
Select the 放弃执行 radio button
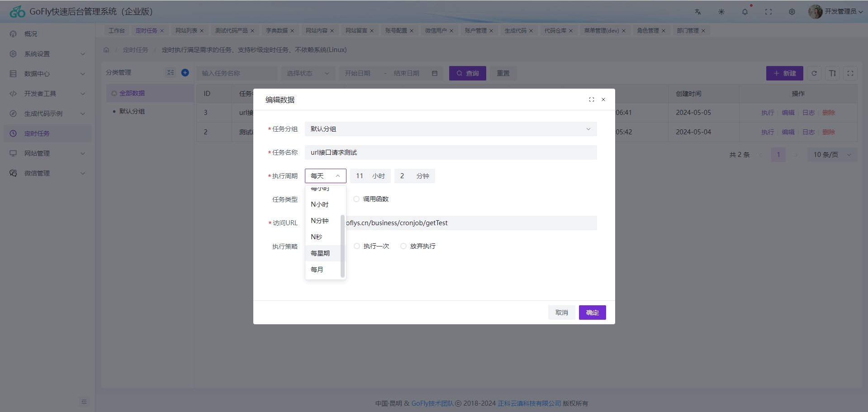(403, 246)
